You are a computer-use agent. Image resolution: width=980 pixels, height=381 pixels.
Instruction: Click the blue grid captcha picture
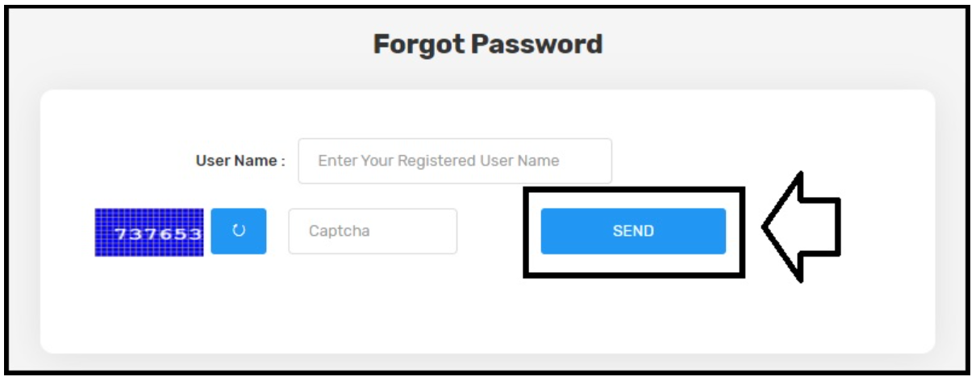(149, 232)
